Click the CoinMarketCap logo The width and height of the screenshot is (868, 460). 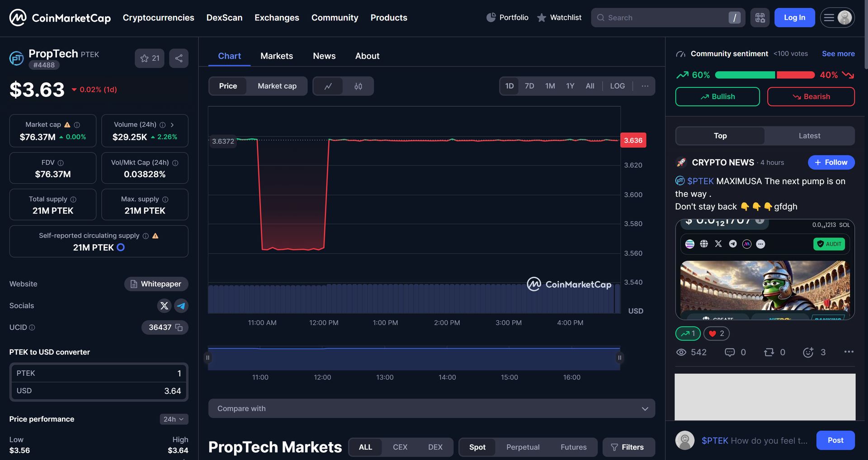60,18
